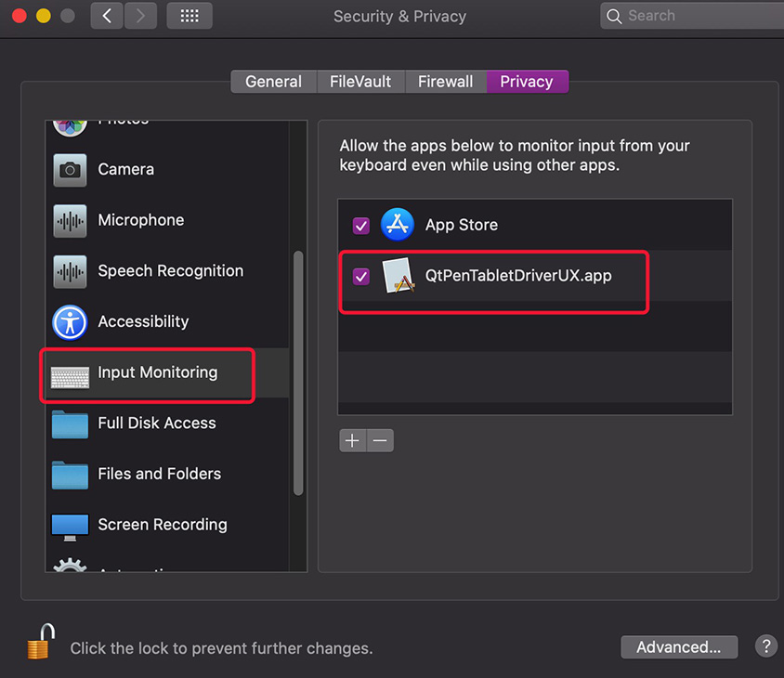Select Camera in the privacy list
784x678 pixels.
[x=167, y=170]
